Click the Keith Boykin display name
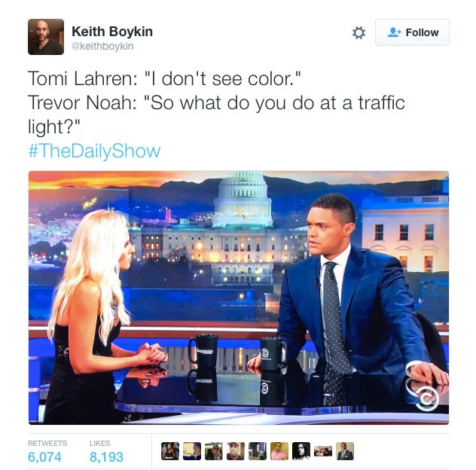The height and width of the screenshot is (470, 476). tap(112, 32)
